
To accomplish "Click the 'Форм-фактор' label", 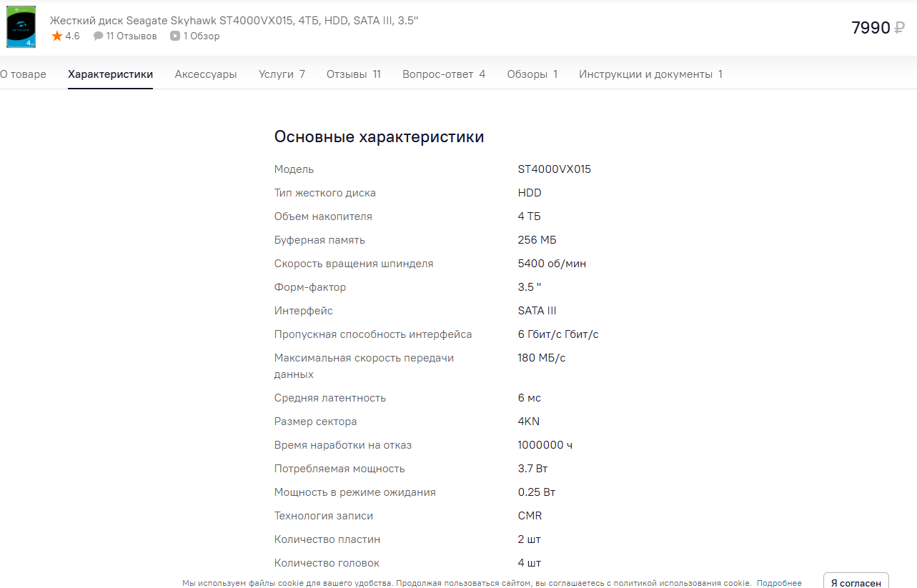I will [x=310, y=287].
